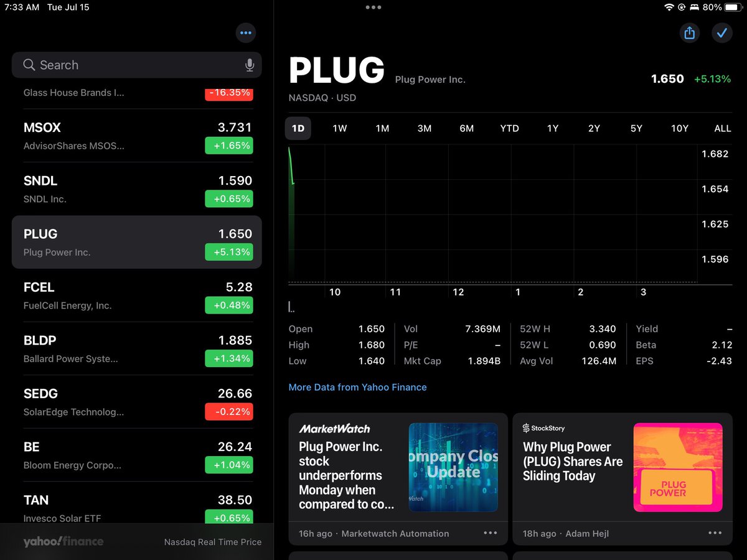Toggle TAN +0.65% change badge
The image size is (747, 560).
(229, 516)
